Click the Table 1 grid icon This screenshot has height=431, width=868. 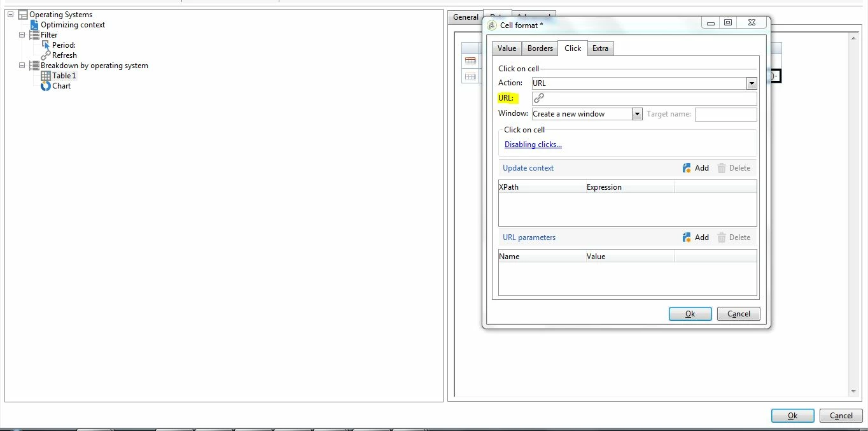pyautogui.click(x=46, y=76)
